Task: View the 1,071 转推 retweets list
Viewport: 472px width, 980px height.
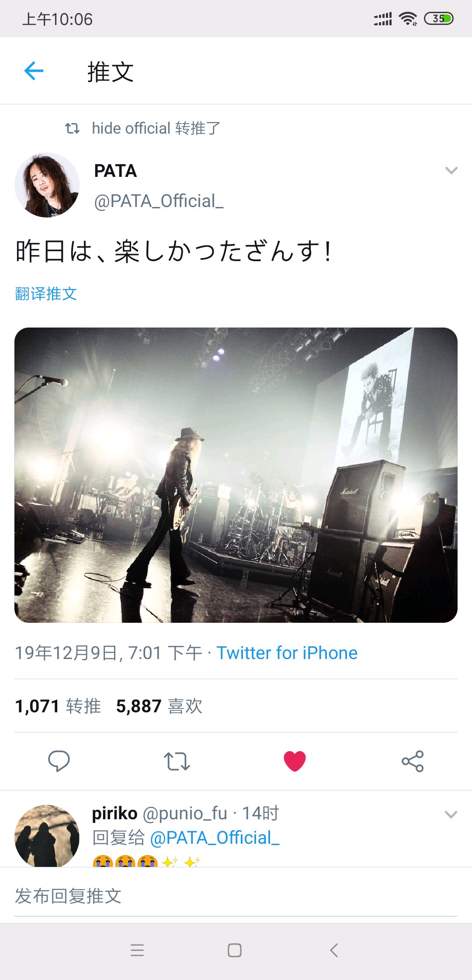Action: pos(58,706)
